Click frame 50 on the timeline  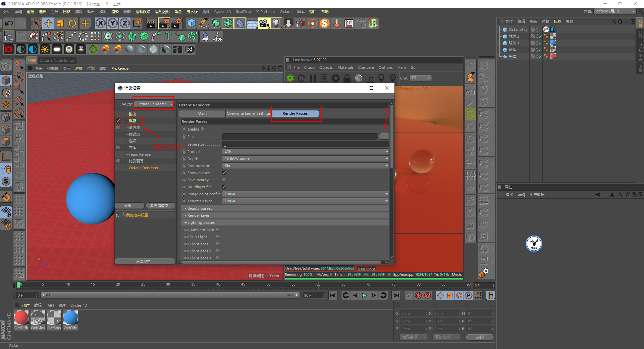pyautogui.click(x=268, y=285)
